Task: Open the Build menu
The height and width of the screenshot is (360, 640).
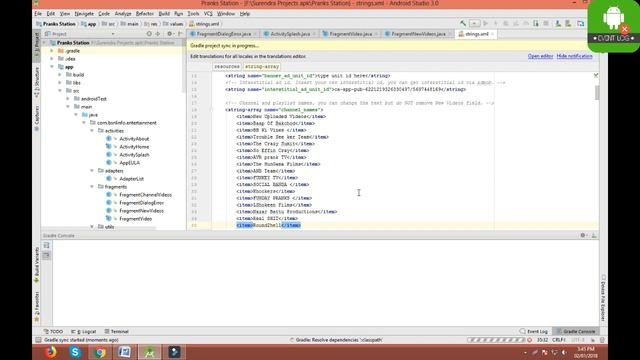Action: [x=164, y=13]
